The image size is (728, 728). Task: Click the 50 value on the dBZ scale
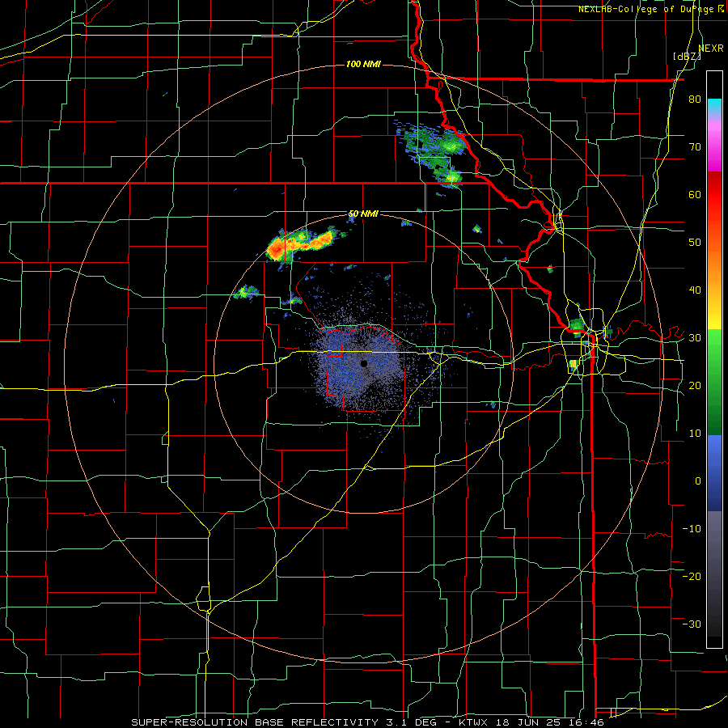(695, 243)
